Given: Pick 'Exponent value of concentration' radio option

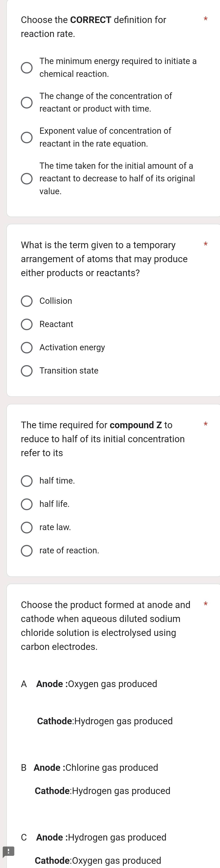Looking at the screenshot, I should (27, 138).
